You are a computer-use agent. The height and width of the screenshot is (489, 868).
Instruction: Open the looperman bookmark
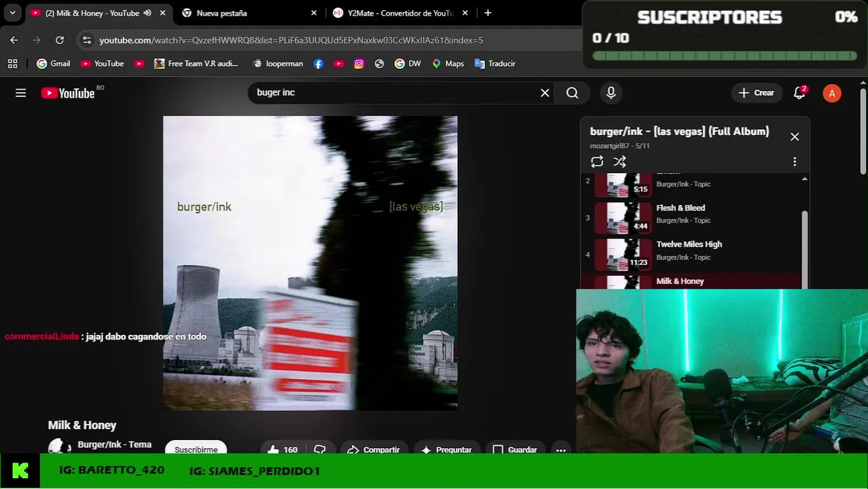pos(278,63)
